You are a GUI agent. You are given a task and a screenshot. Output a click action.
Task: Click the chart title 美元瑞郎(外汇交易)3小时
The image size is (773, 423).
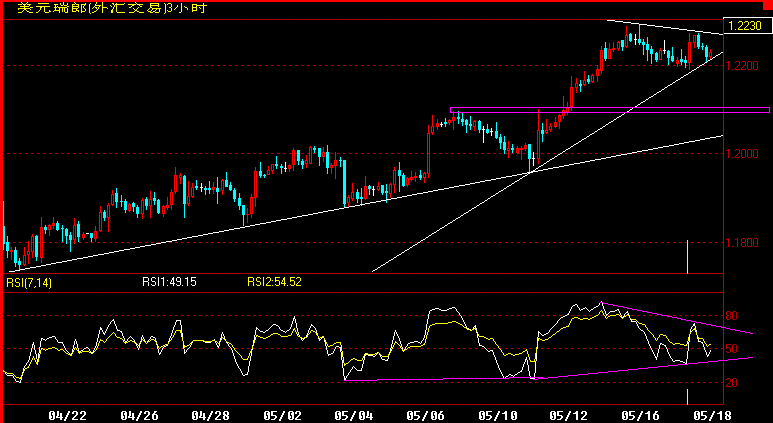[x=112, y=8]
